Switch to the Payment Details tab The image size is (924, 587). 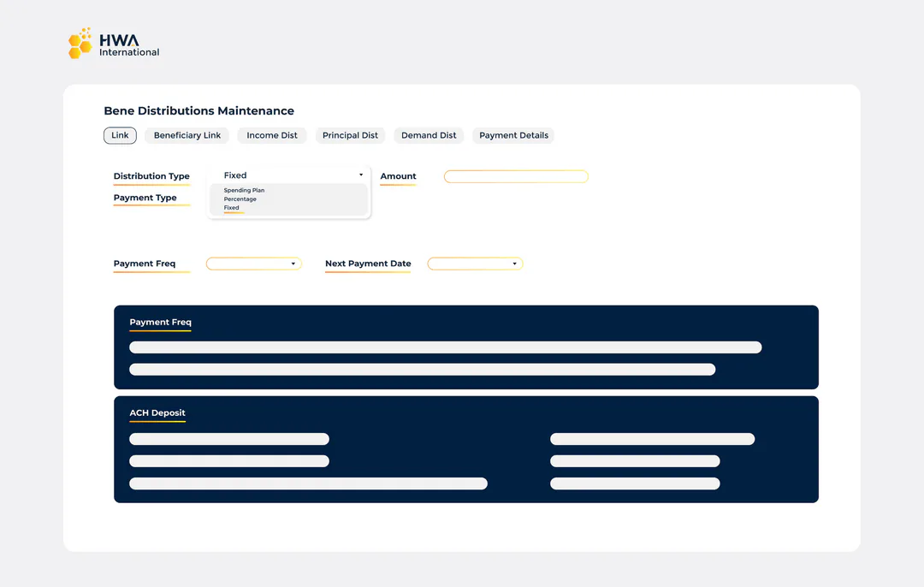point(514,135)
